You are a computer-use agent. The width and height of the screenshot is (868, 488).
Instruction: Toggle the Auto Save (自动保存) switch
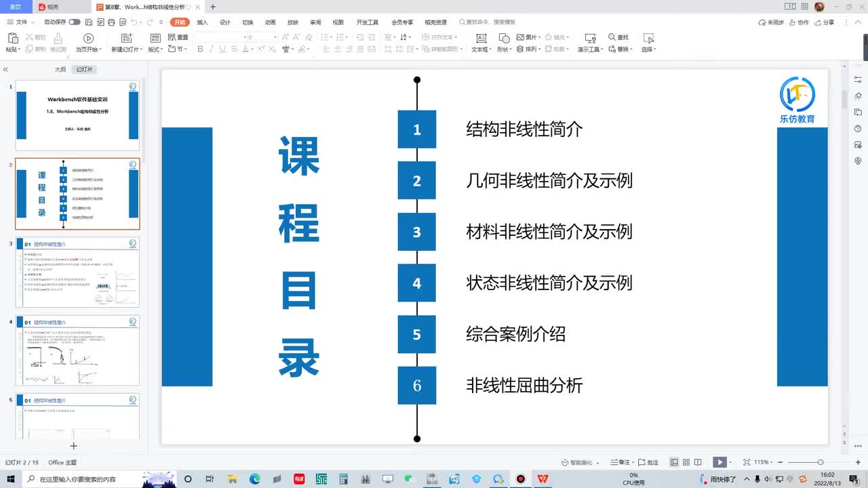coord(75,22)
